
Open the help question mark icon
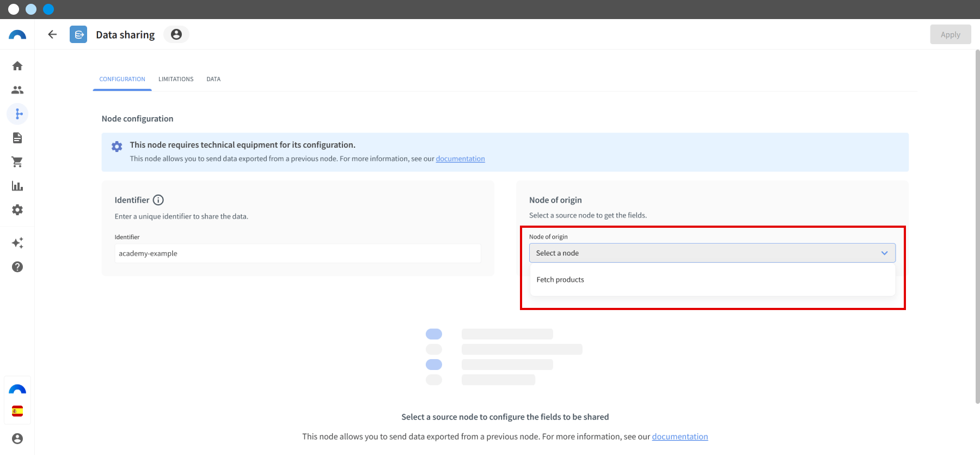(17, 266)
